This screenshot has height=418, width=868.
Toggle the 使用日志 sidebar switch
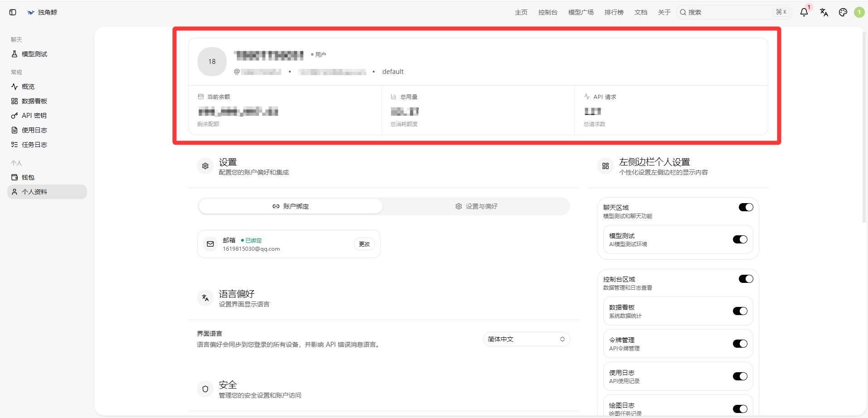pos(740,376)
